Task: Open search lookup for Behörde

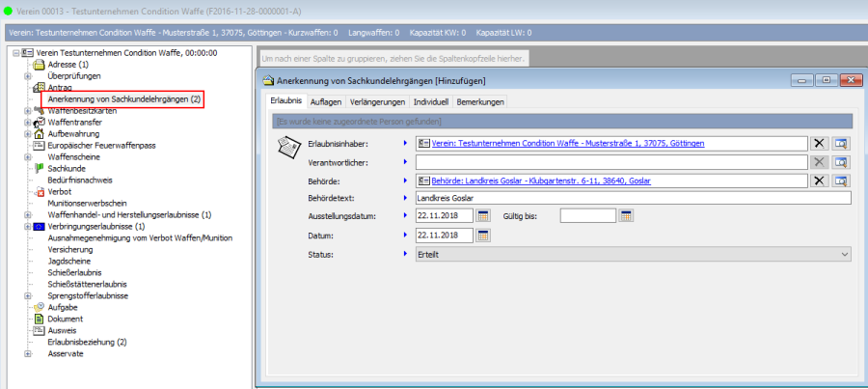Action: 842,180
